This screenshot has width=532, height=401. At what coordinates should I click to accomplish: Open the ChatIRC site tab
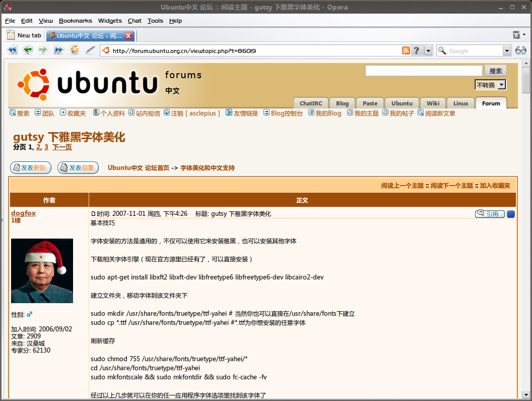(x=311, y=103)
